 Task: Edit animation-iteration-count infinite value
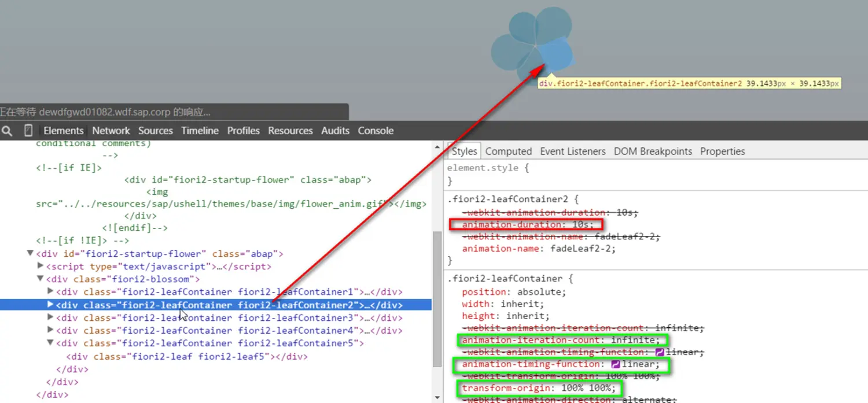coord(634,340)
